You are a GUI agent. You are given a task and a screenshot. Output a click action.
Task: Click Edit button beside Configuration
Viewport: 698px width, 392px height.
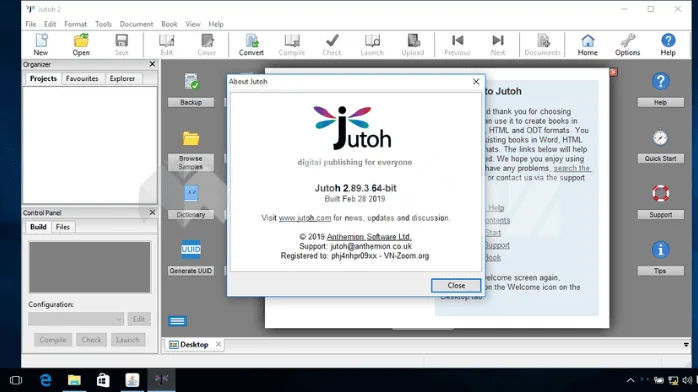pyautogui.click(x=139, y=319)
